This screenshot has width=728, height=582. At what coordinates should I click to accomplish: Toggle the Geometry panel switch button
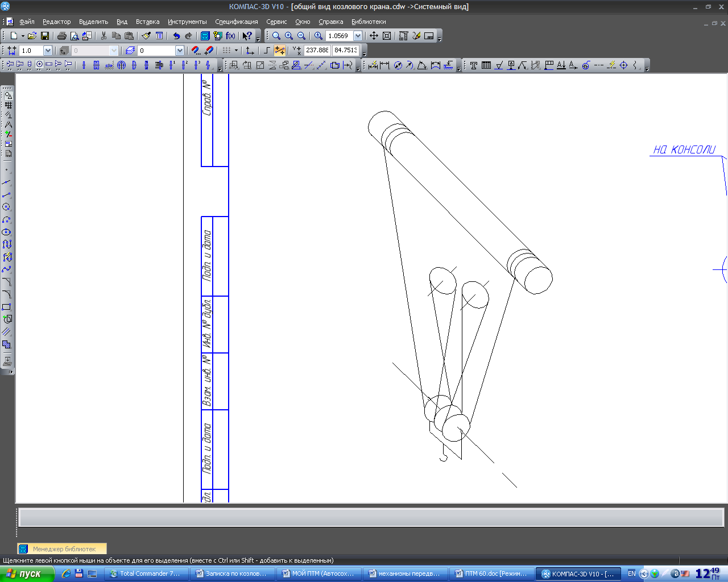tap(8, 95)
